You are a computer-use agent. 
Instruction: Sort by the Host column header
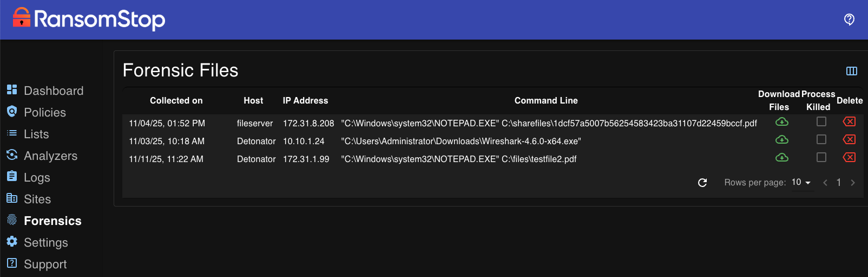253,101
